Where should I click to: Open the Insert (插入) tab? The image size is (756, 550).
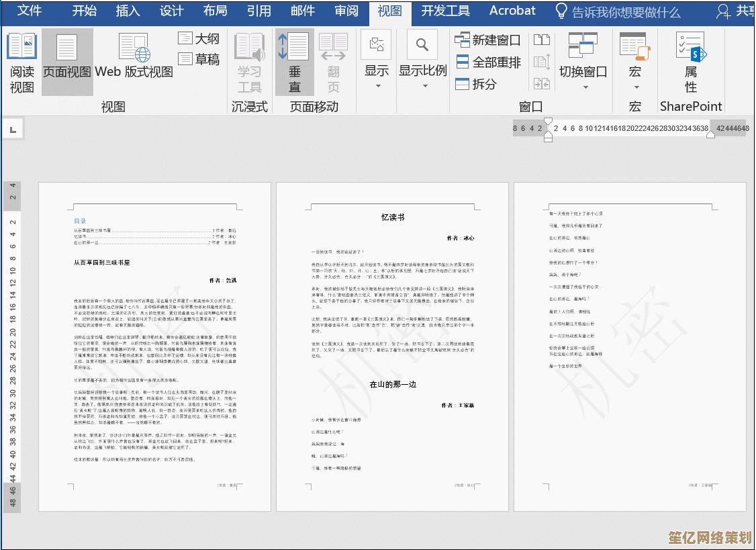(128, 11)
